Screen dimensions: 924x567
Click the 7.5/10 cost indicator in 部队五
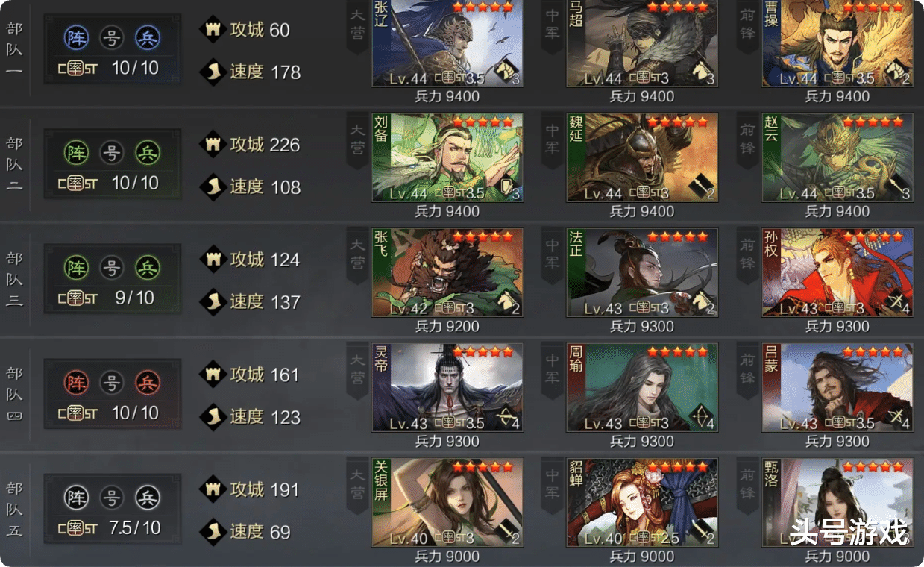(x=135, y=528)
